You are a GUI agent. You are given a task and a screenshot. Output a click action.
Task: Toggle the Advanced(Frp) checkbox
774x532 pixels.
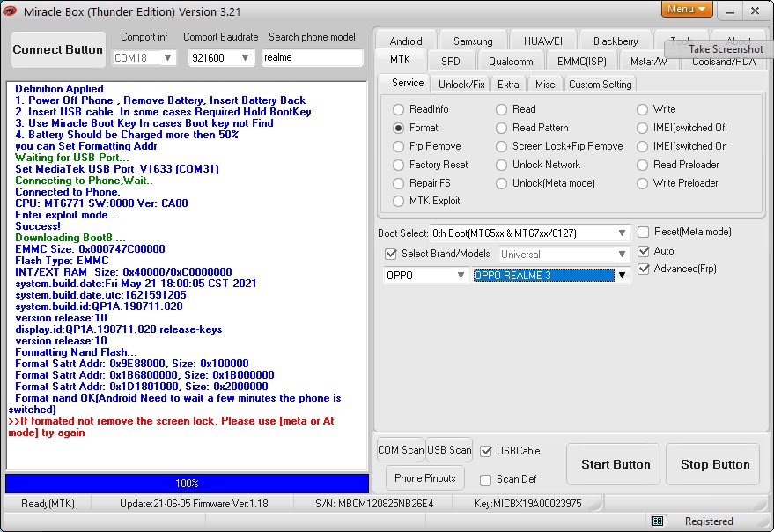coord(643,269)
